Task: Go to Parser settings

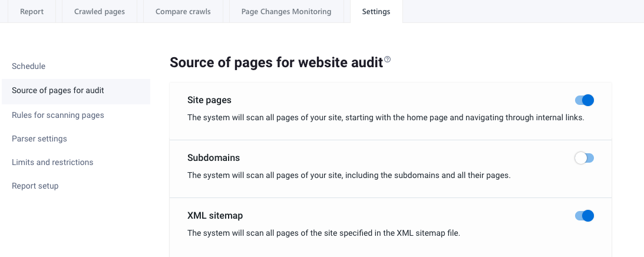Action: [39, 139]
